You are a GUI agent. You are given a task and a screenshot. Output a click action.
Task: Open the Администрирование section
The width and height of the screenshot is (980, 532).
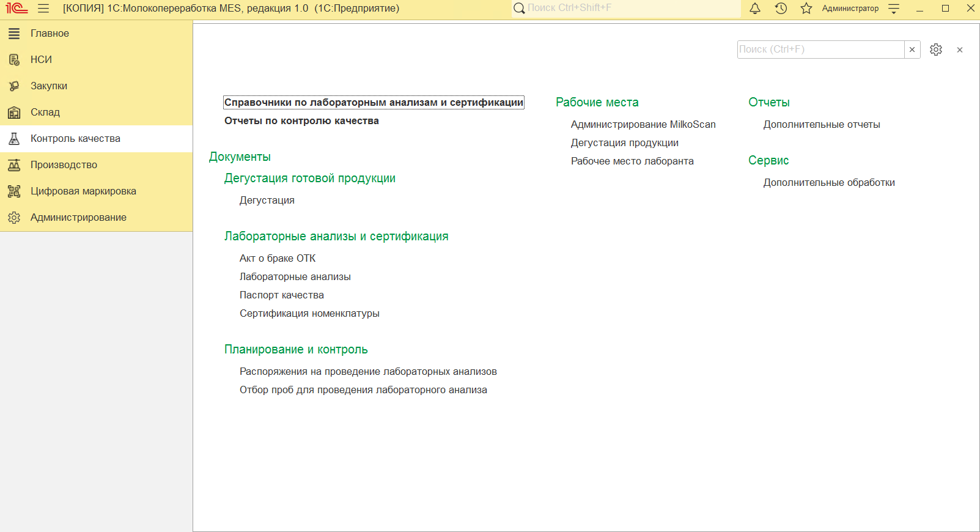(x=78, y=218)
